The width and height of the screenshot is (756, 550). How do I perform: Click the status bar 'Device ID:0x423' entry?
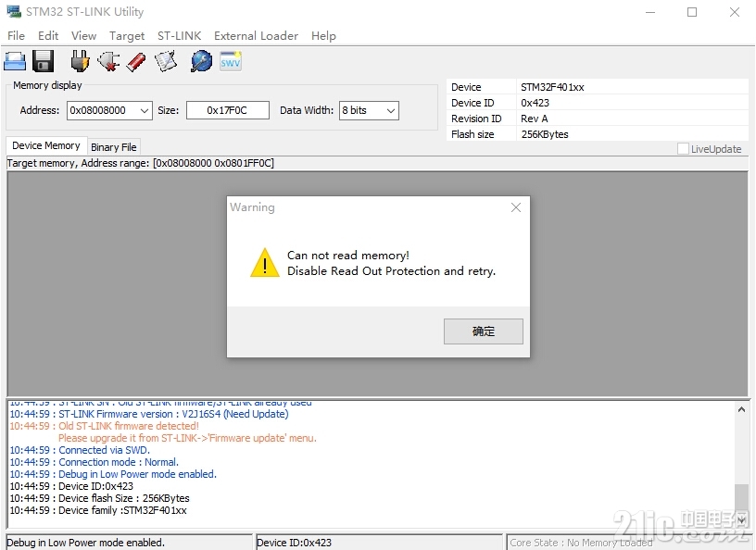(x=294, y=543)
